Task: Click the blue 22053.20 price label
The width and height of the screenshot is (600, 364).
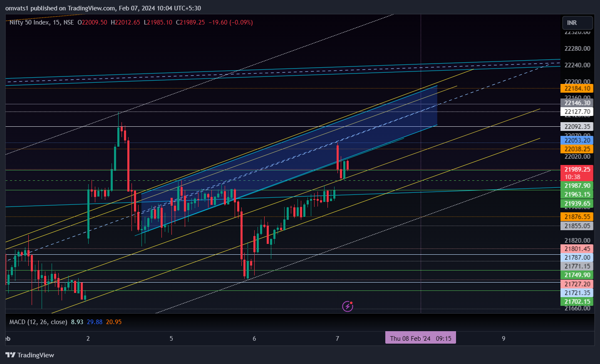Action: click(x=577, y=140)
